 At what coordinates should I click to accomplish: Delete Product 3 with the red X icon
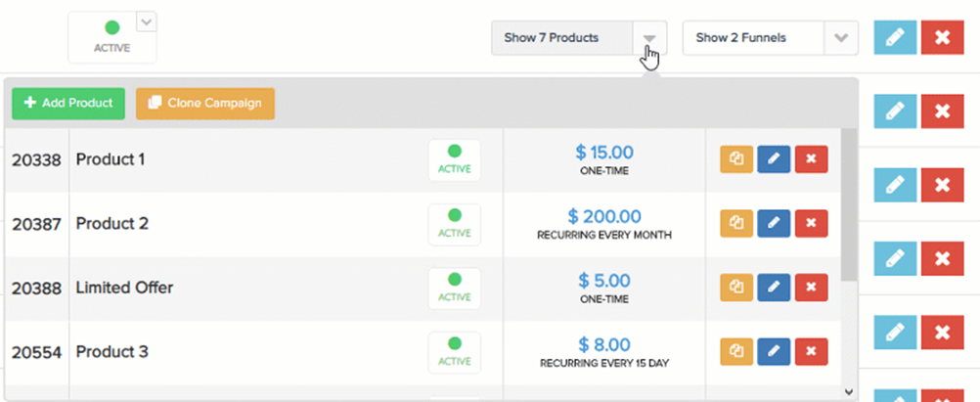[x=811, y=351]
